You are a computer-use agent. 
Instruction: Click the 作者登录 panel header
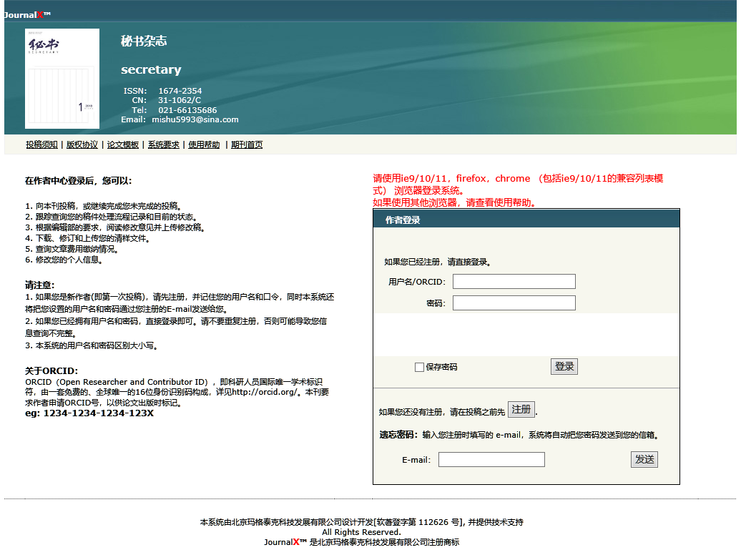coord(526,220)
